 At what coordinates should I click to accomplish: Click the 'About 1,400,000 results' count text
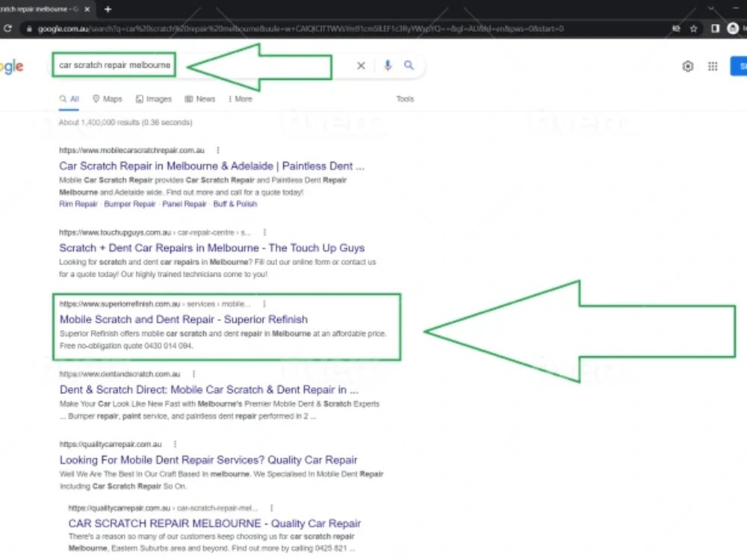(x=125, y=122)
